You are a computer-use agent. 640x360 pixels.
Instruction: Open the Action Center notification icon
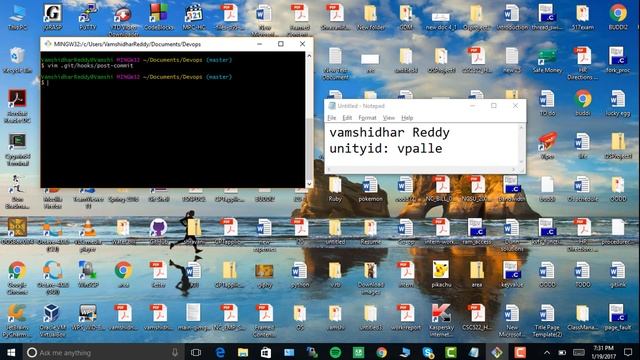pyautogui.click(x=628, y=352)
